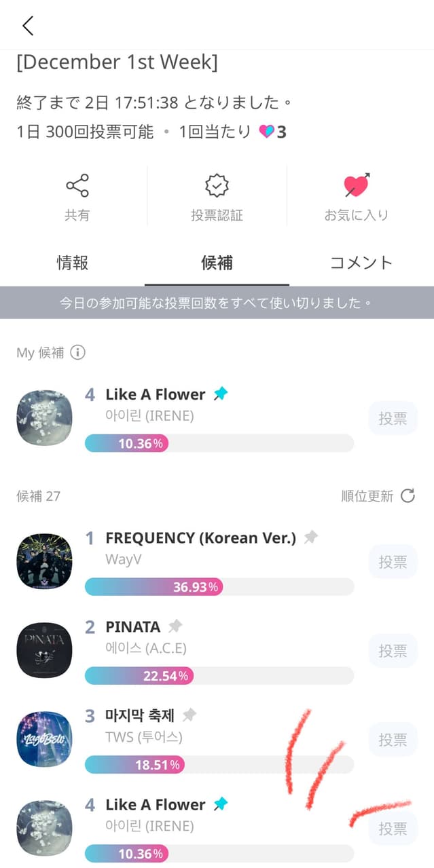Tap the blue pin on Like A Flower

[x=221, y=394]
